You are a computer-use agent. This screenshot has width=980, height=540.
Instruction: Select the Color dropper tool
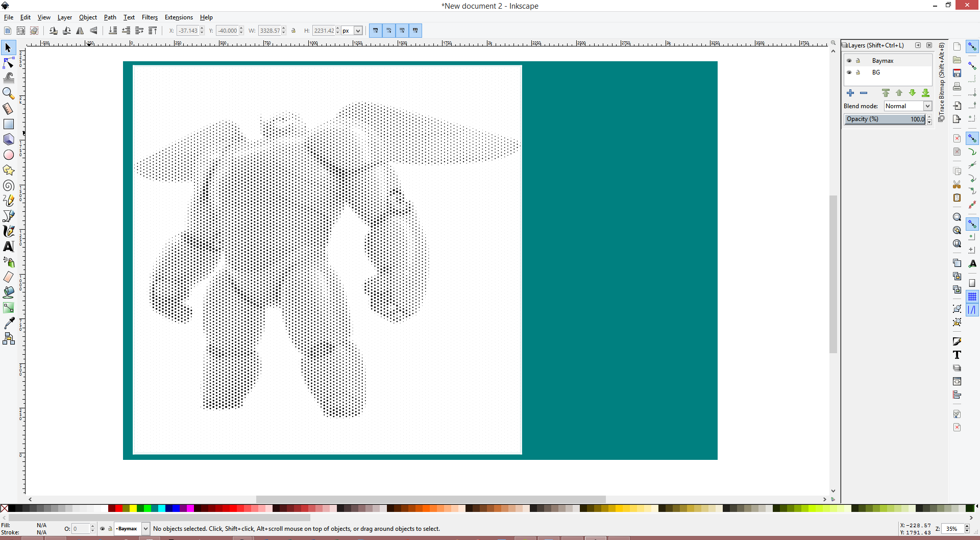click(x=8, y=323)
